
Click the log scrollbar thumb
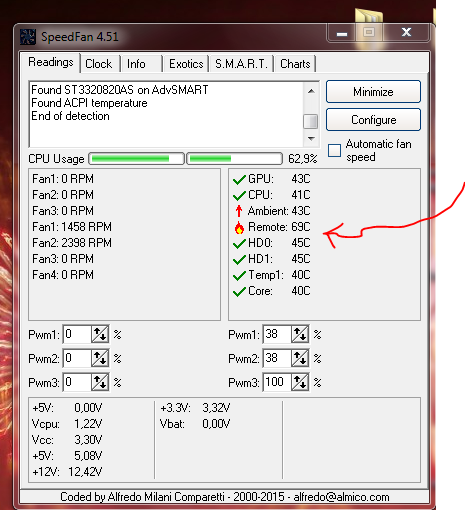click(x=311, y=121)
